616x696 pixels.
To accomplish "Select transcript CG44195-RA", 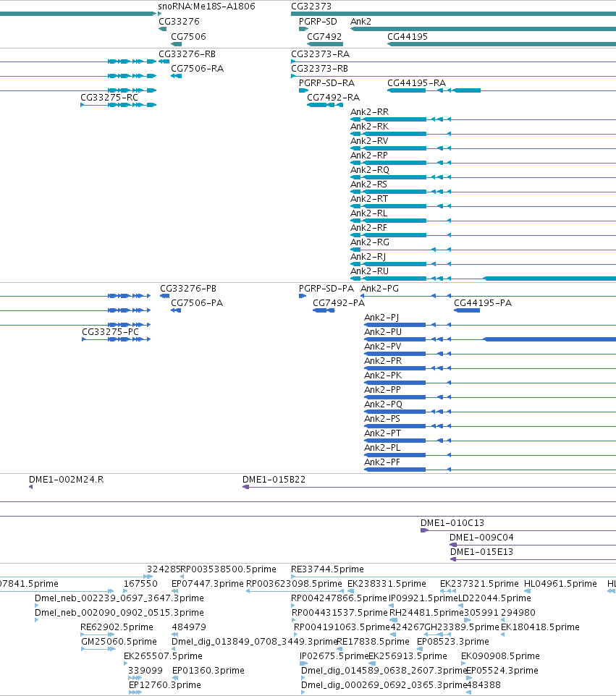I will (x=417, y=83).
